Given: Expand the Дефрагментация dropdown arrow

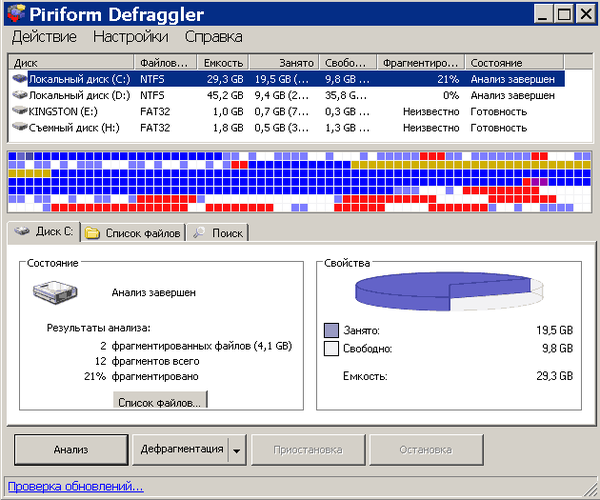Looking at the screenshot, I should [x=237, y=450].
